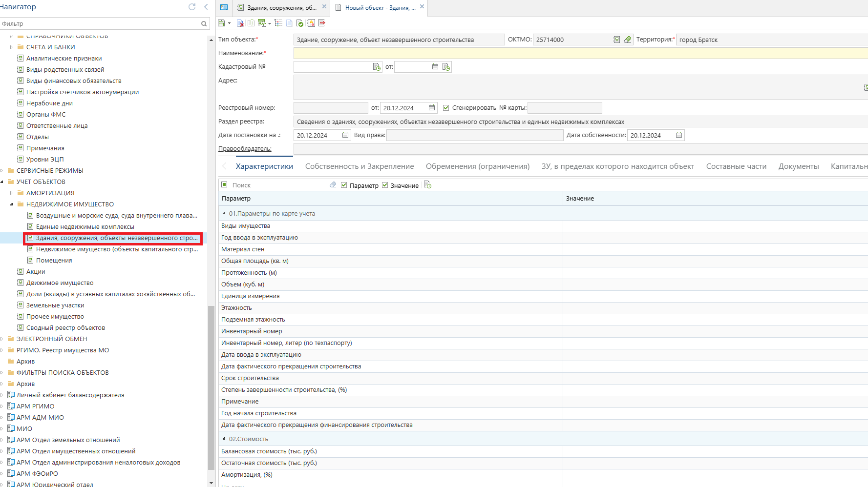Click the history icon next to Значение checkbox
Image resolution: width=868 pixels, height=487 pixels.
[x=427, y=185]
